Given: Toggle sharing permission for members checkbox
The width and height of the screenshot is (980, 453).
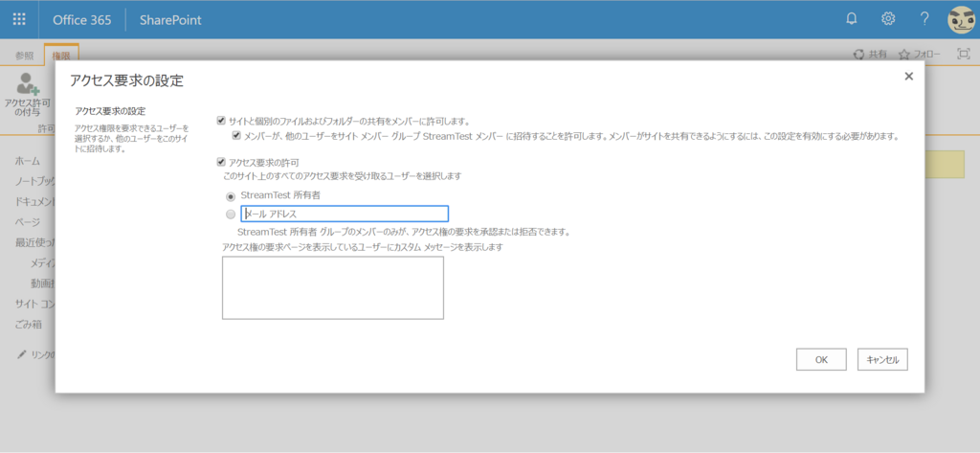Looking at the screenshot, I should (x=221, y=121).
